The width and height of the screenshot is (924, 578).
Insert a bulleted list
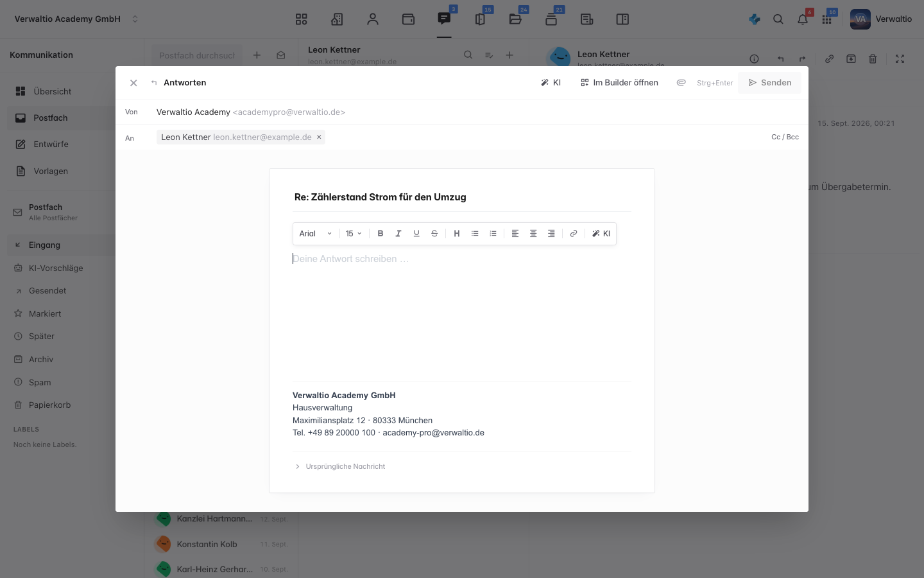[x=475, y=234]
